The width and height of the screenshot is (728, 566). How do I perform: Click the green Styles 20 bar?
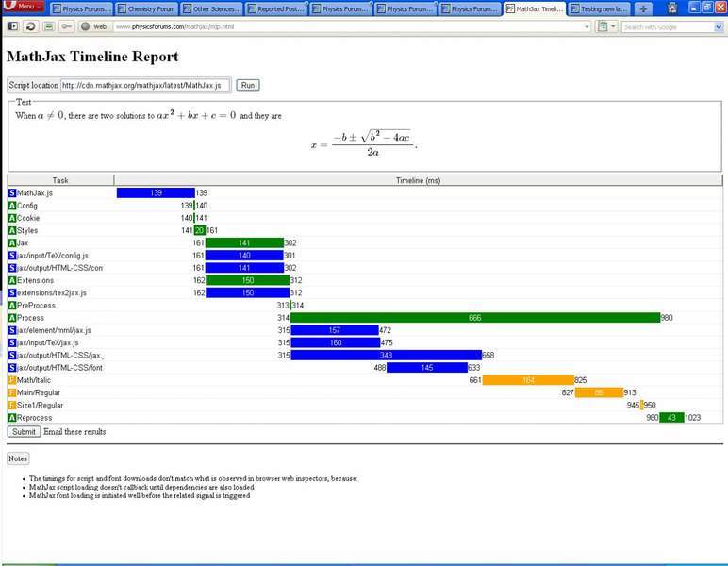point(200,230)
